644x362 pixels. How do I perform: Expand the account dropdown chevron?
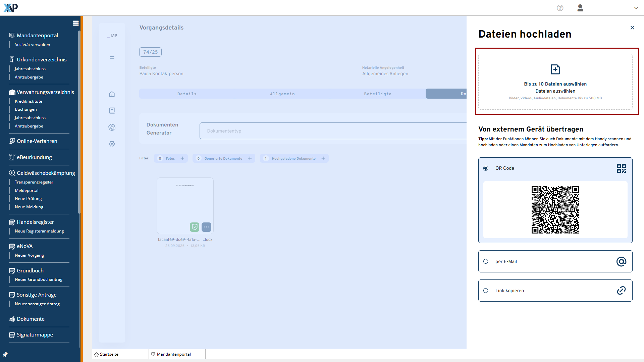click(636, 8)
